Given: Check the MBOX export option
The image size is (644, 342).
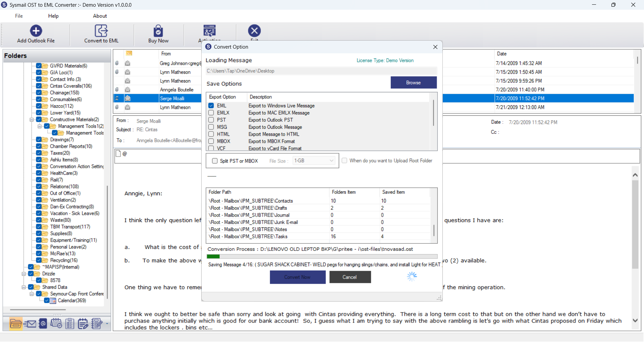Looking at the screenshot, I should click(x=211, y=141).
